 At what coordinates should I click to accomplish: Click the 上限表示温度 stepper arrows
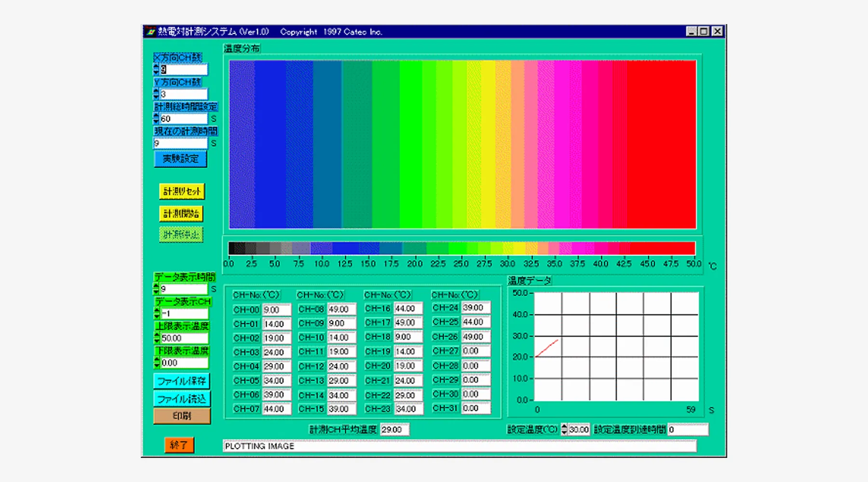[157, 338]
